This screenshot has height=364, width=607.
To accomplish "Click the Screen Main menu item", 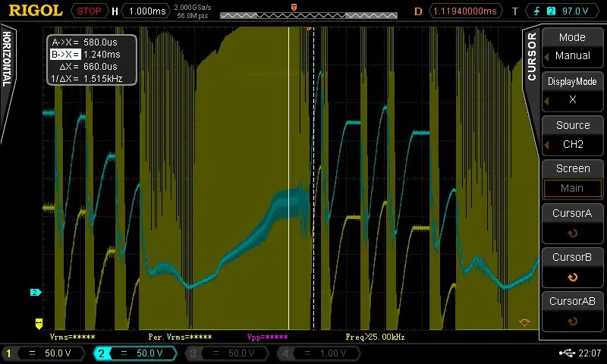I will coord(572,179).
